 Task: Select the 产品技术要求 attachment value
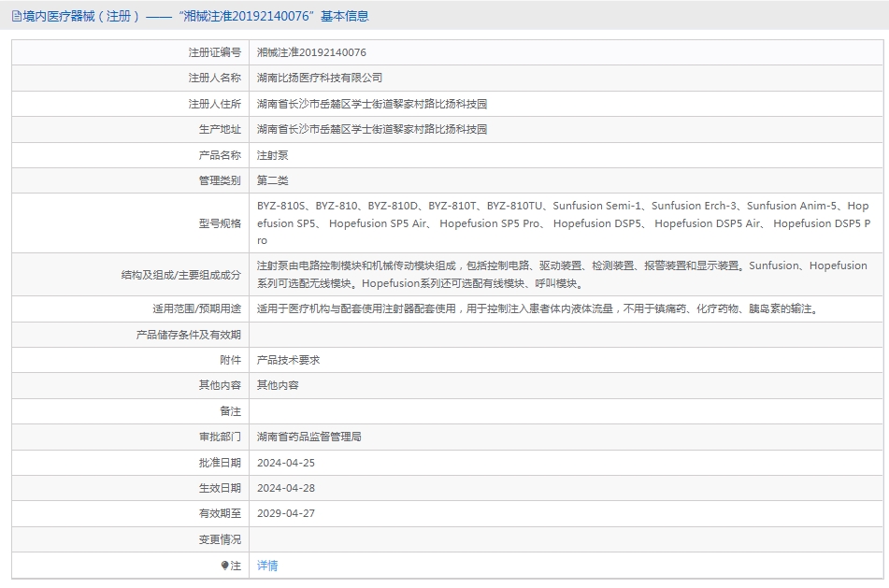pyautogui.click(x=288, y=360)
